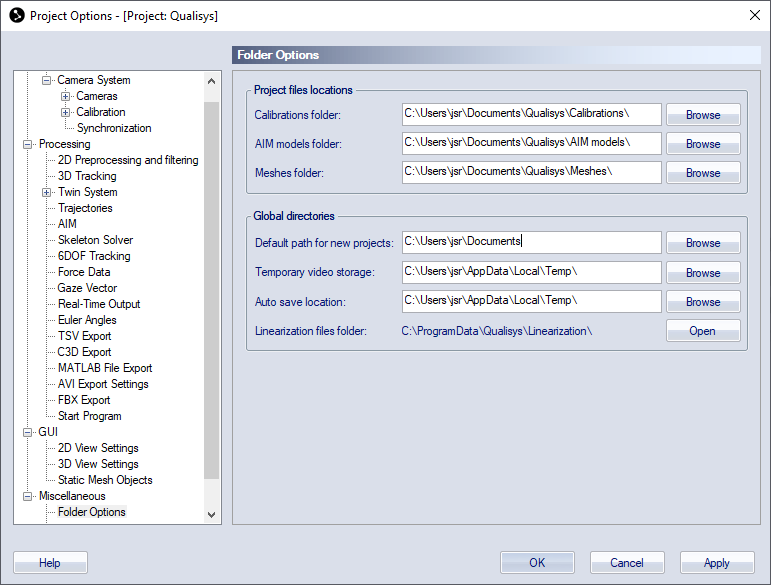Select 3D View Settings under GUI
Screen dimensions: 771x585
(98, 464)
